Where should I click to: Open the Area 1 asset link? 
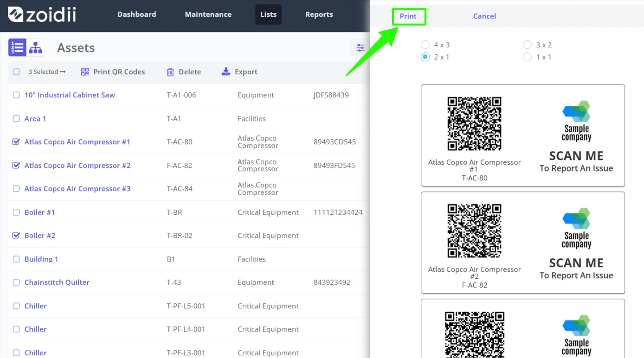[x=35, y=119]
